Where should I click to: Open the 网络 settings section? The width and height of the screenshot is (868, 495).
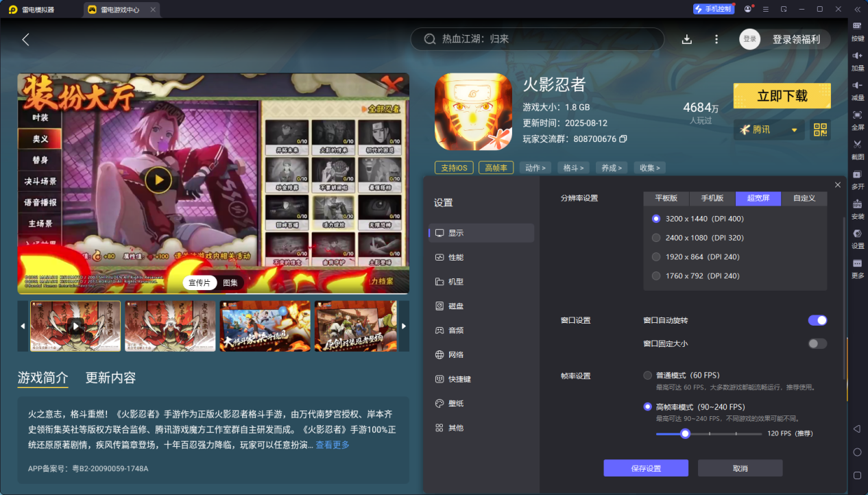point(481,354)
